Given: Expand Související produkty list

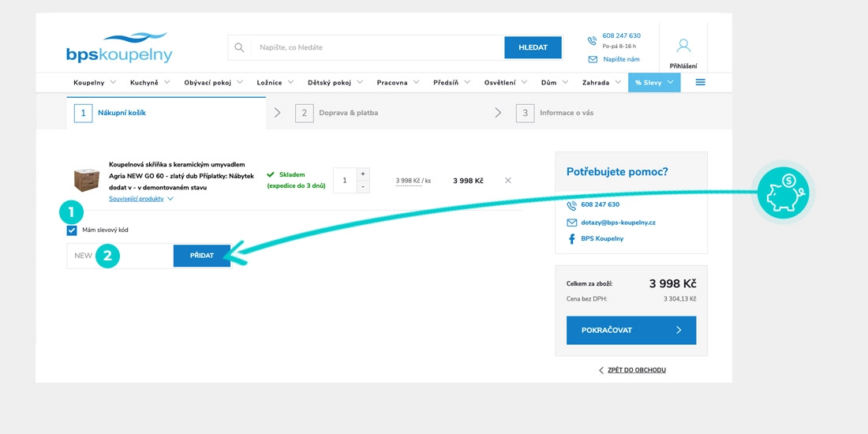Looking at the screenshot, I should [x=141, y=199].
